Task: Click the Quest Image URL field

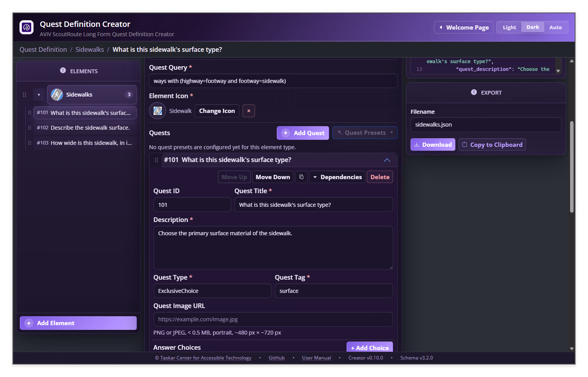Action: point(273,319)
